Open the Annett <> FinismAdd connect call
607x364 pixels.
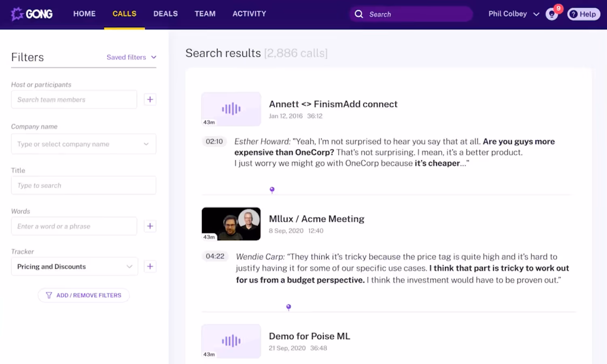[333, 104]
